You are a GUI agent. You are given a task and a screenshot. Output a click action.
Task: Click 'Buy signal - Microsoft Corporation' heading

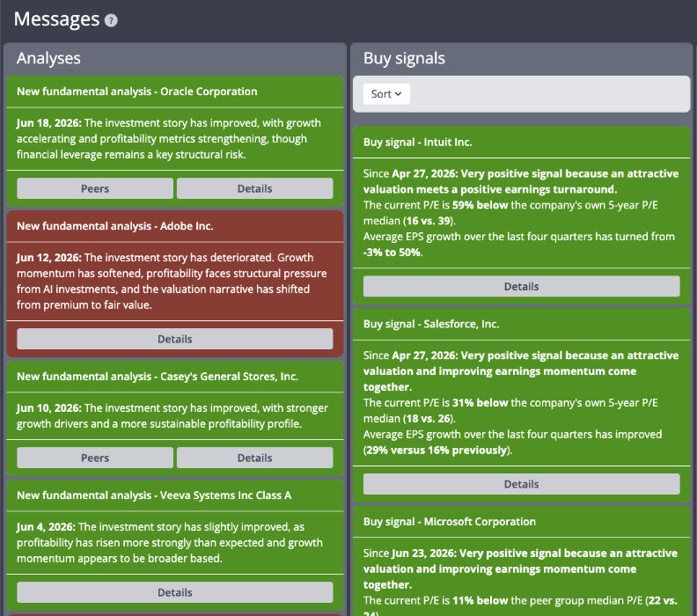(x=450, y=522)
